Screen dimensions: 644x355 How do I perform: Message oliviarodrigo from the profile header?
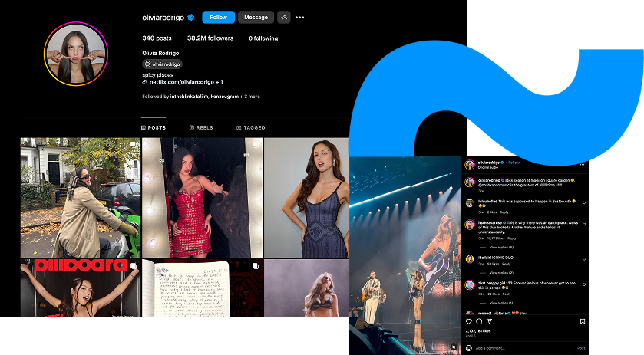(x=256, y=17)
